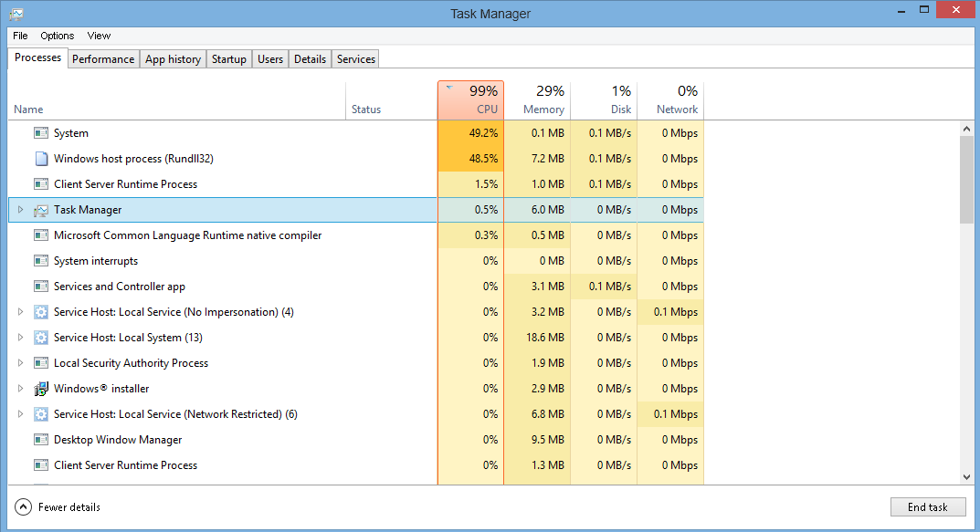Screen dimensions: 980x532
Task: Expand the Task Manager process row
Action: [21, 210]
